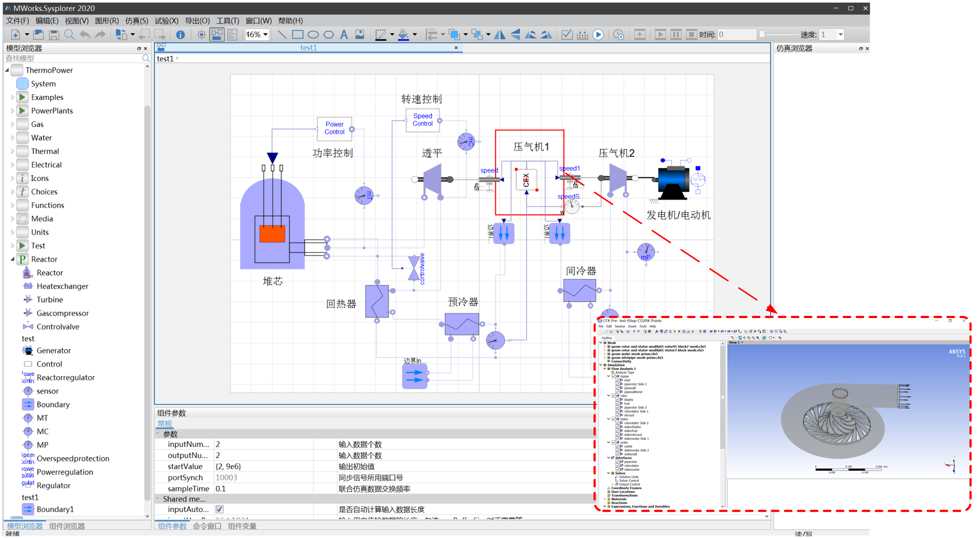The width and height of the screenshot is (980, 538).
Task: Click the translate model toolbar icon
Action: (x=583, y=35)
